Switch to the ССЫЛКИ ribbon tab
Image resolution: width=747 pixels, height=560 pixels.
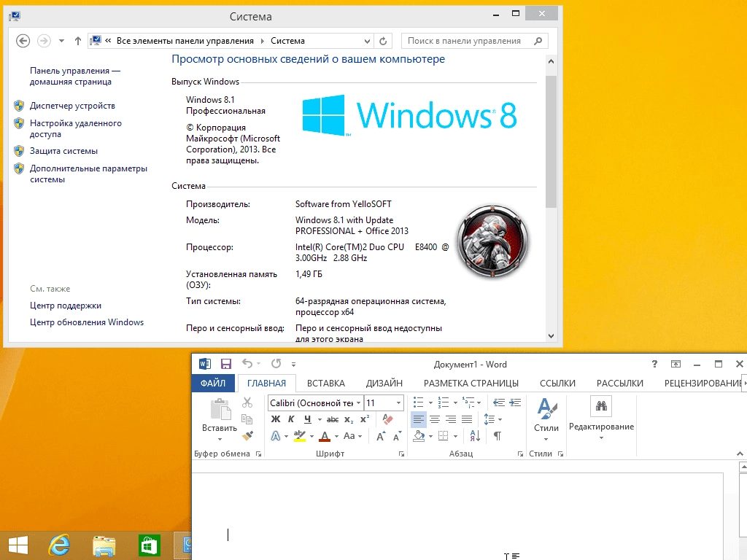pyautogui.click(x=557, y=384)
